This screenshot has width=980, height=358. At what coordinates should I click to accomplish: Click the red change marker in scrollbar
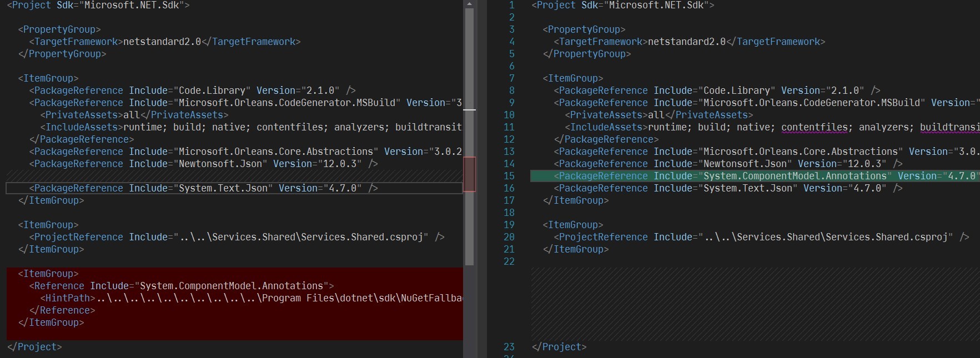point(469,174)
